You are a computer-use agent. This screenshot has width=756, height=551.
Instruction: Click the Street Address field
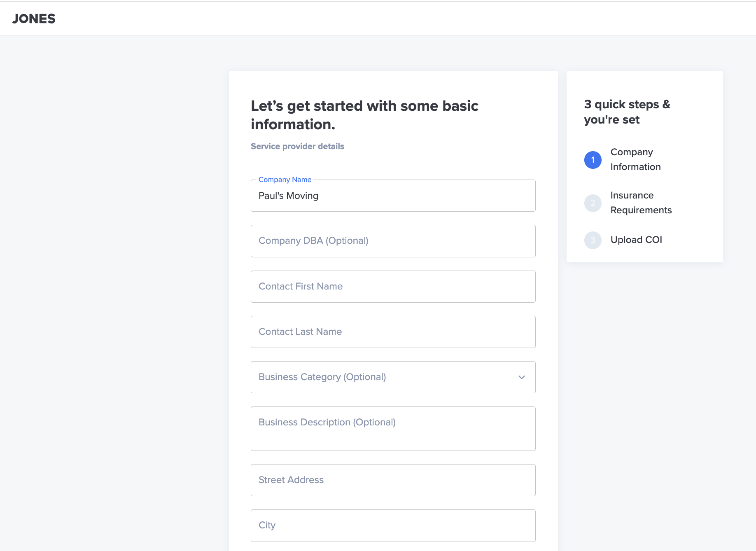pyautogui.click(x=393, y=480)
